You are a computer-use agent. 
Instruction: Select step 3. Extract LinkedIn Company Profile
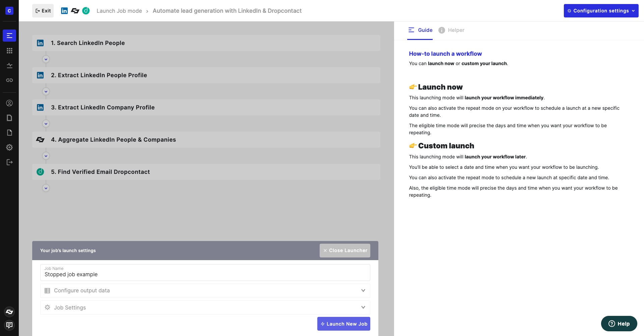[206, 107]
